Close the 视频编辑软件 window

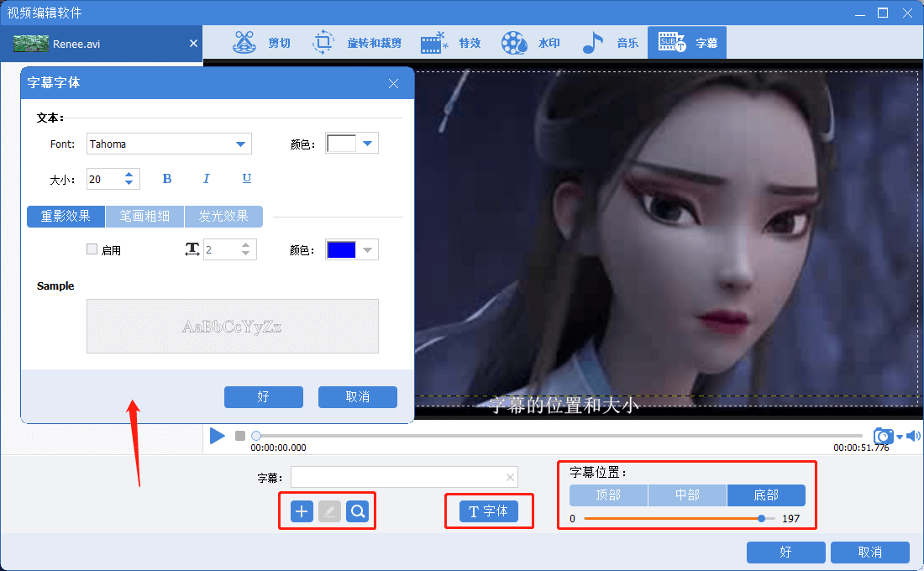[907, 13]
